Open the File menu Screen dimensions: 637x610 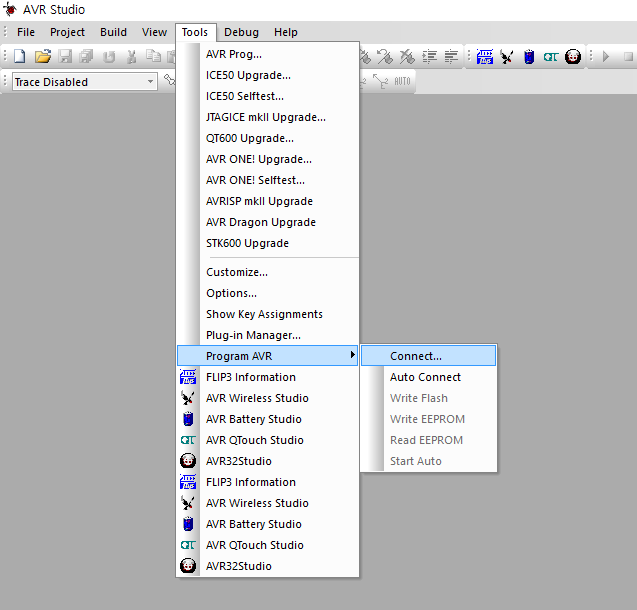26,32
